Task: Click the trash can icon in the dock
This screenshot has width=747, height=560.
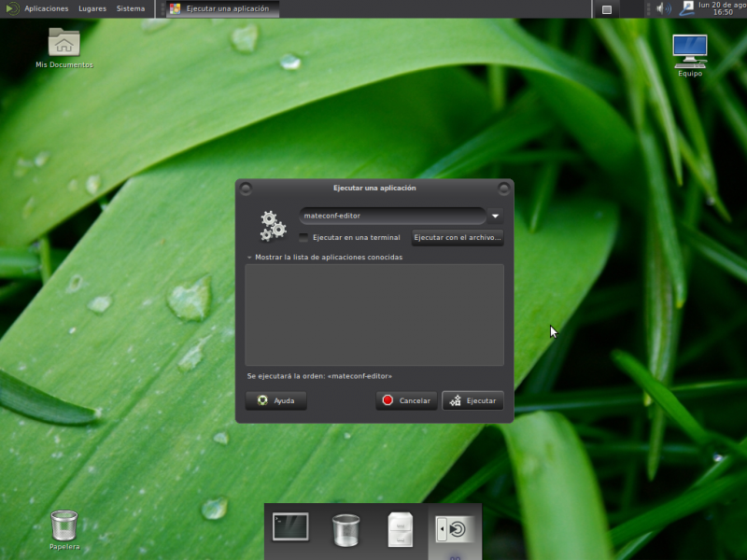Action: point(345,529)
